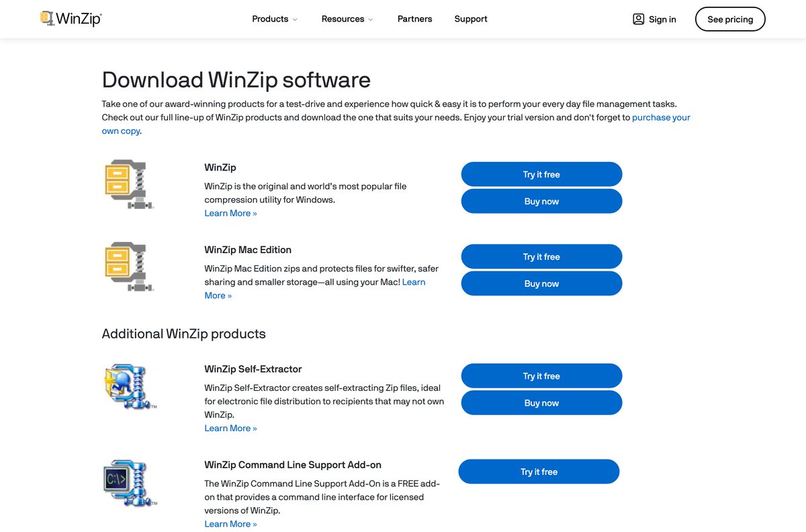Click the Sign in user icon
The width and height of the screenshot is (806, 532).
pos(638,19)
